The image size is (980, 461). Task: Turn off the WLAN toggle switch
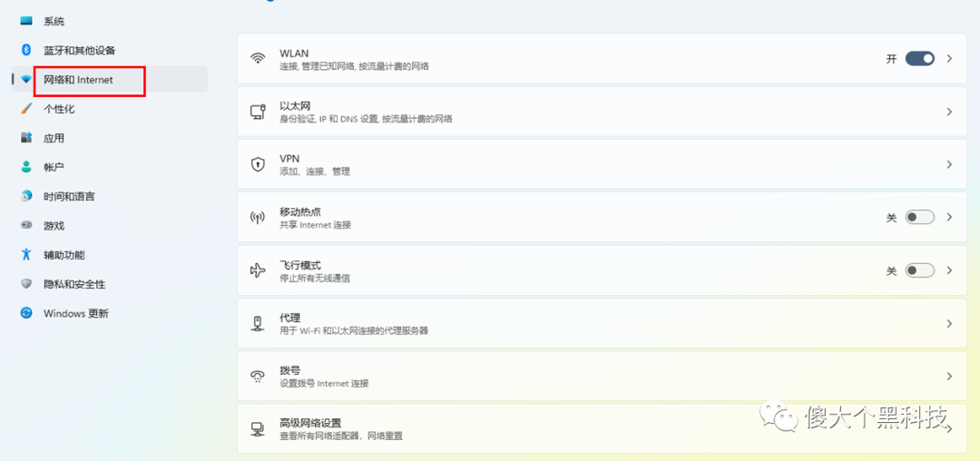[920, 59]
